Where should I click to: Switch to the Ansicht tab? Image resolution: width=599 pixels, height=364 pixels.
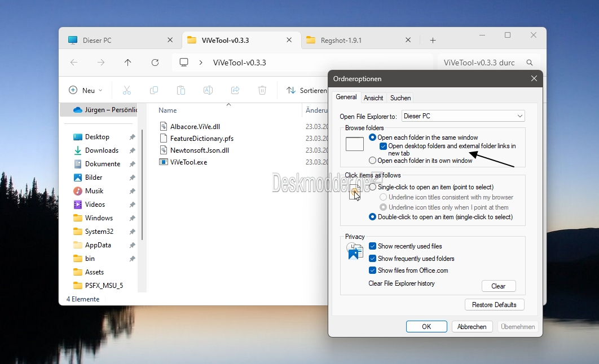373,98
